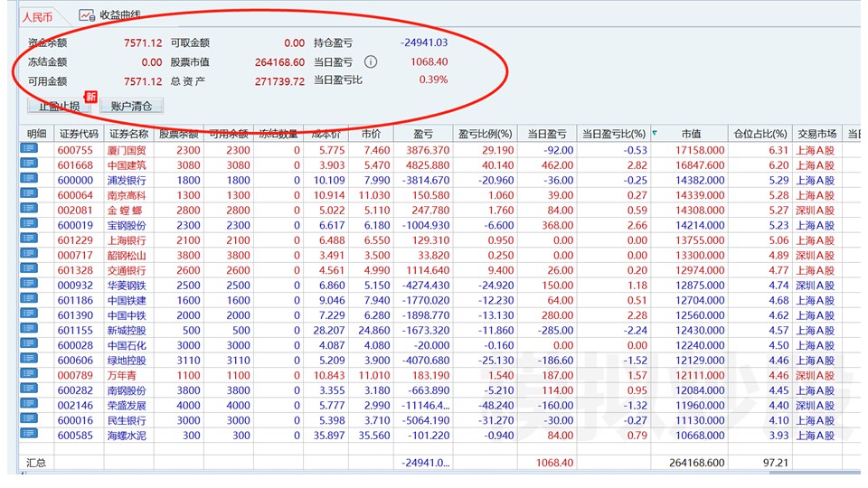Open detail icon for 浦发银行 row
Screen dimensions: 868x488
(x=29, y=178)
